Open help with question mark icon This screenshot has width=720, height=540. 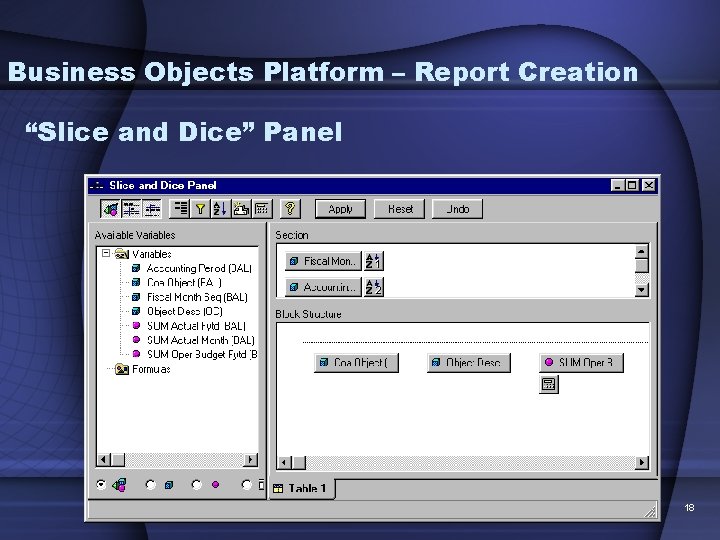pos(290,209)
